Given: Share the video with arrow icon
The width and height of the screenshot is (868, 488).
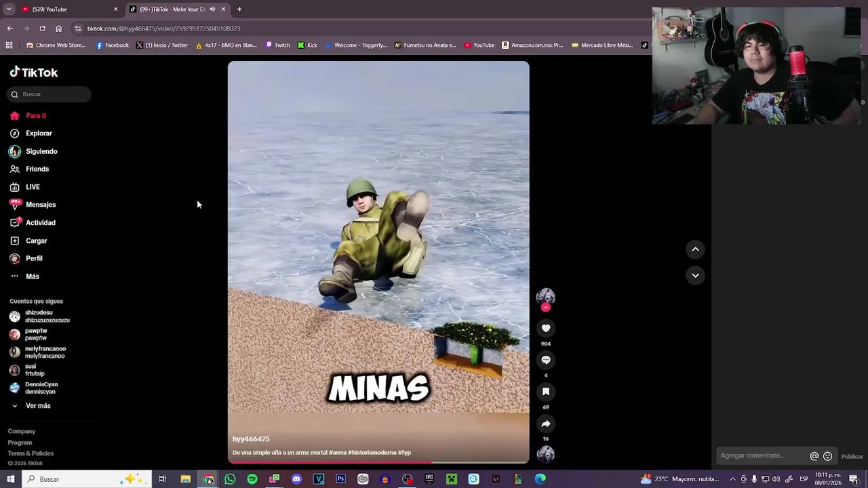Looking at the screenshot, I should [546, 424].
